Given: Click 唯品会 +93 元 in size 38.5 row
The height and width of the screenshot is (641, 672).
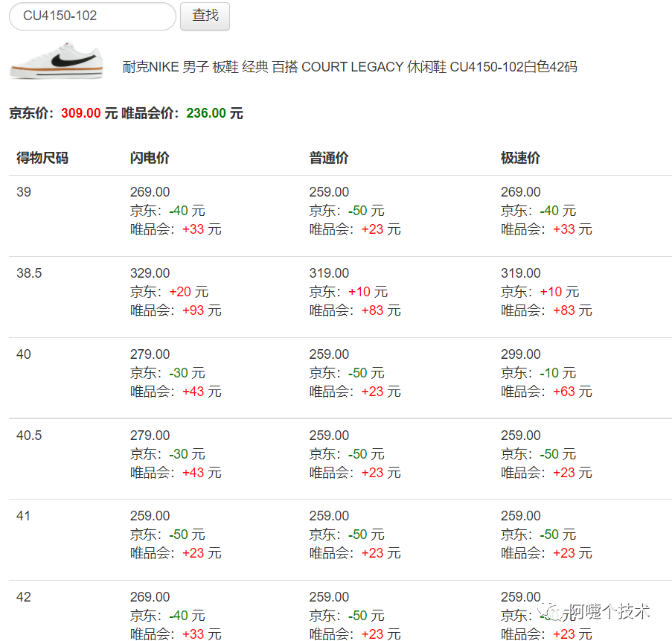Looking at the screenshot, I should 176,310.
